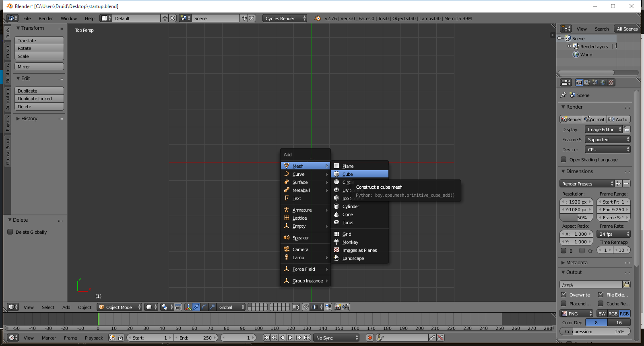Open the 24 fps frame rate dropdown
This screenshot has width=644, height=346.
pos(613,234)
